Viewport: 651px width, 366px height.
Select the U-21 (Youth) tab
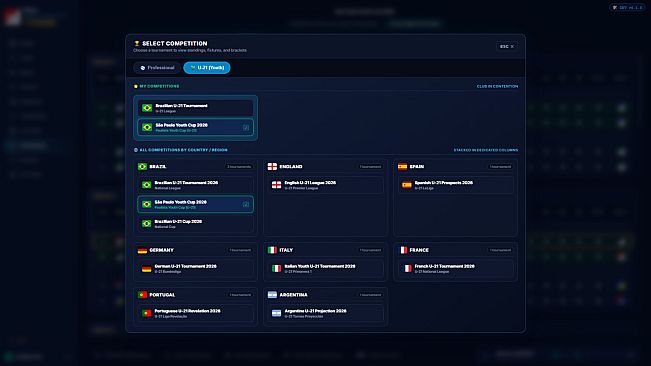[207, 68]
